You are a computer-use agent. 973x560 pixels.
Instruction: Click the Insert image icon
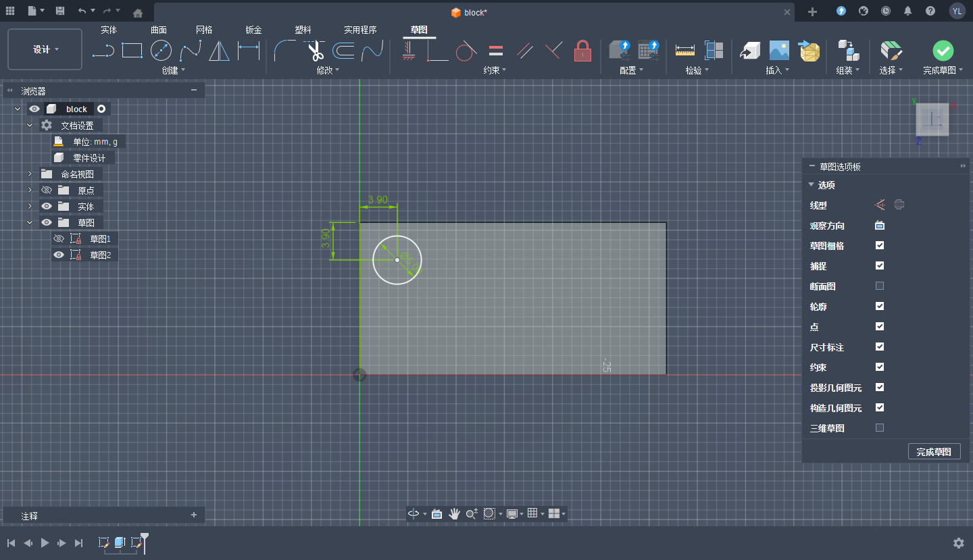779,51
